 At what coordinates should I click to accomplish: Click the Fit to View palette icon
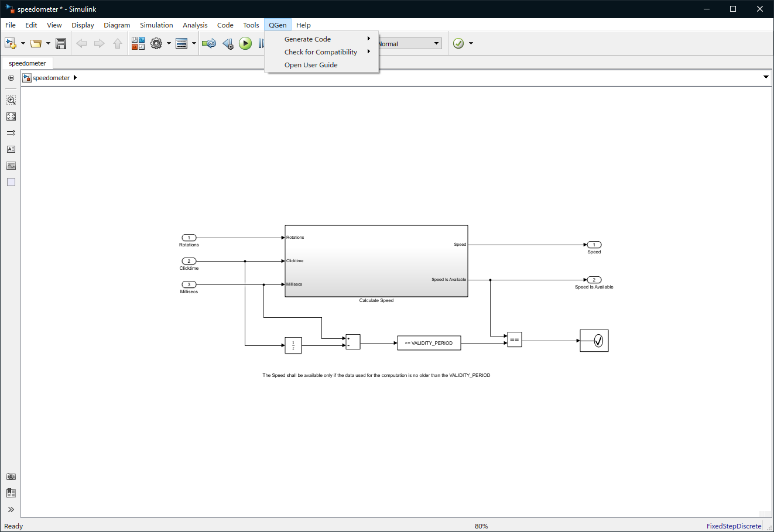[x=11, y=116]
